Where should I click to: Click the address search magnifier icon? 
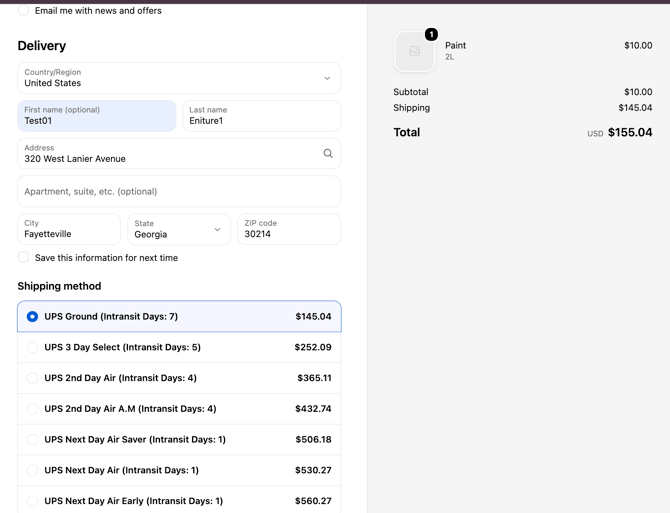(x=328, y=153)
